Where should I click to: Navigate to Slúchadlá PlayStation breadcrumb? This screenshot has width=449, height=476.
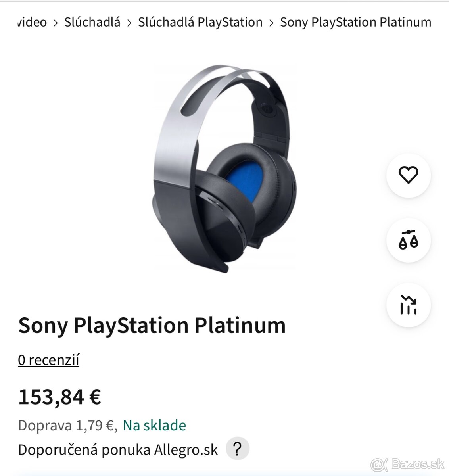click(200, 22)
